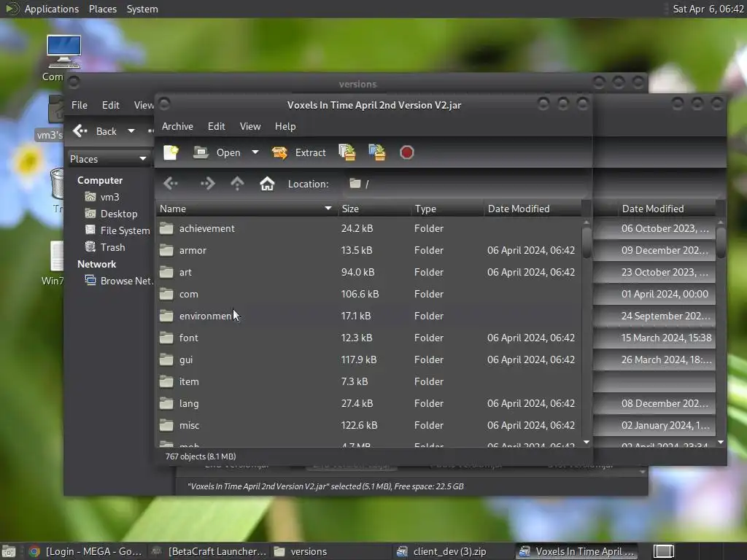Click archive list scrollbar thumb
This screenshot has height=560, width=747.
587,243
